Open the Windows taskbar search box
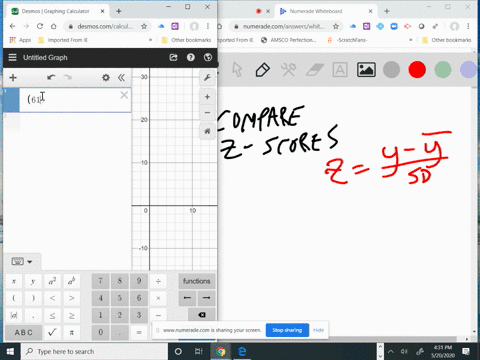The image size is (480, 360). (95, 351)
